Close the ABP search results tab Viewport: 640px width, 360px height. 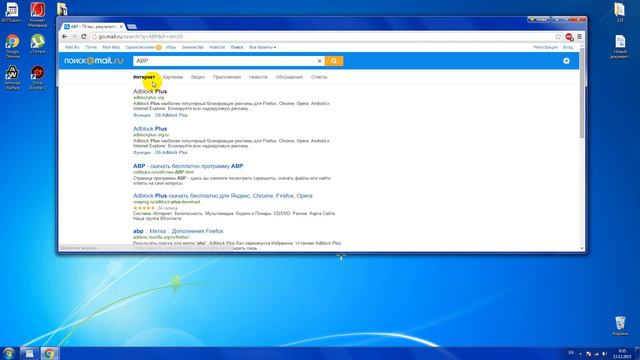click(121, 27)
